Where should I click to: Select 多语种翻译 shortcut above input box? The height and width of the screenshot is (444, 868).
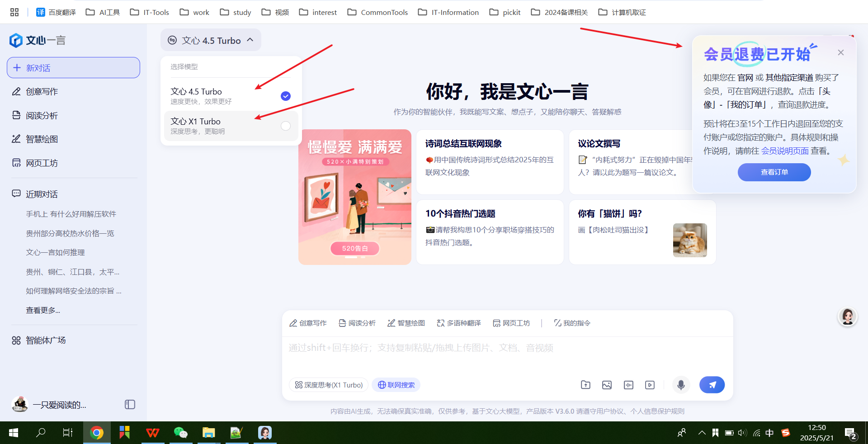coord(458,323)
